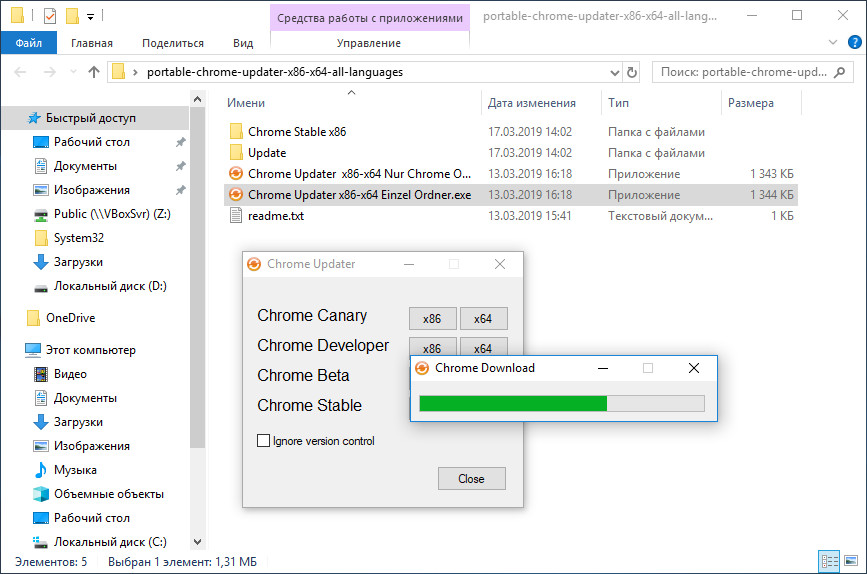
Task: Click Close button in Chrome Updater
Action: point(472,479)
